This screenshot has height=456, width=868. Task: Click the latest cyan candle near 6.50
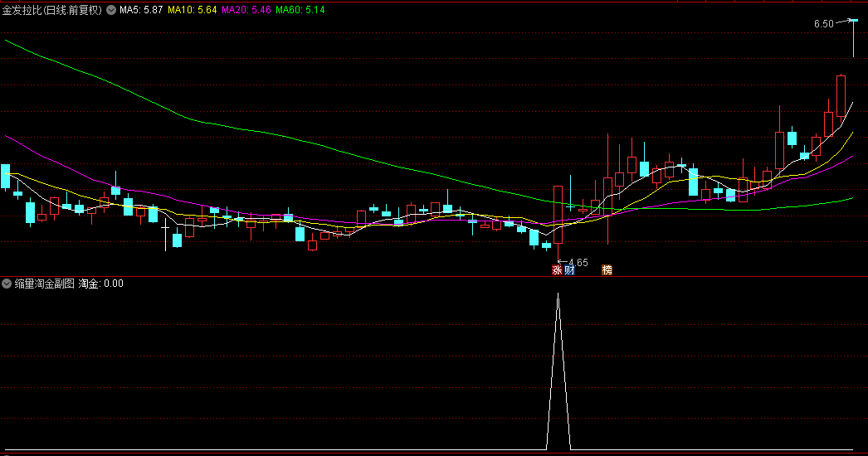click(854, 37)
